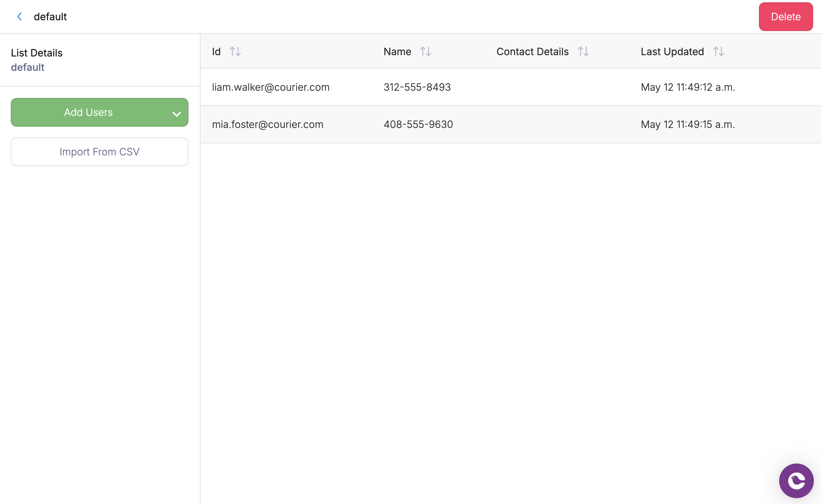Screen dimensions: 821x504
Task: Click the May 12 11:49:15 timestamp
Action: [x=688, y=124]
